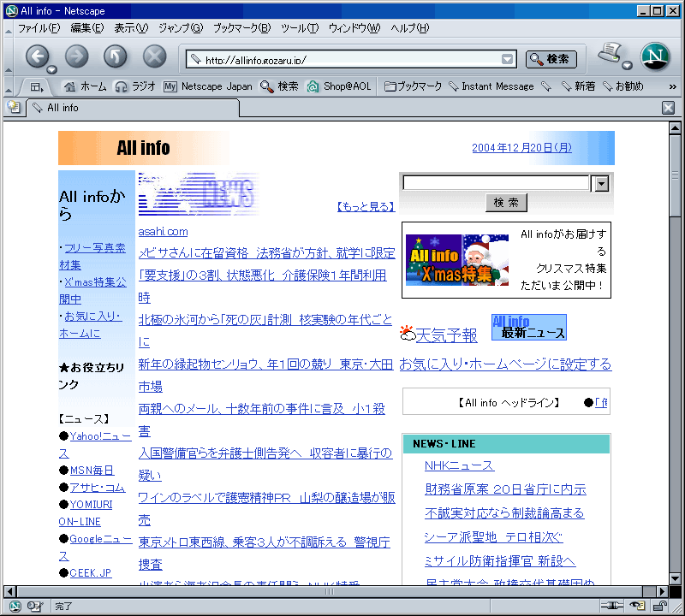Open the ブックマーク(B) menu
The height and width of the screenshot is (616, 685).
[242, 28]
